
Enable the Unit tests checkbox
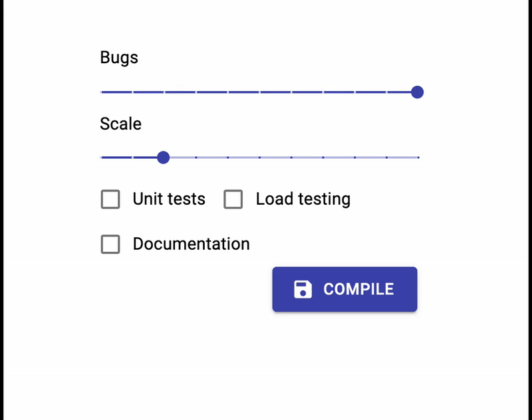[x=110, y=199]
